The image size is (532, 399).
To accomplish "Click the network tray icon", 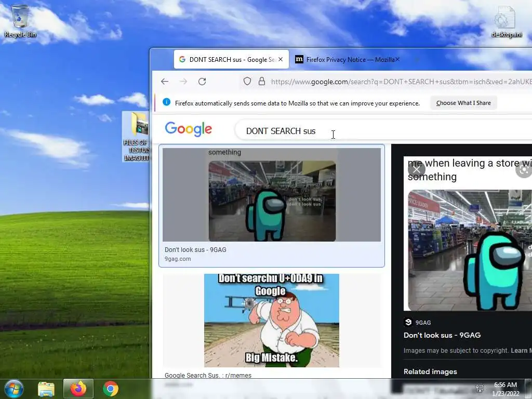I will tap(480, 389).
